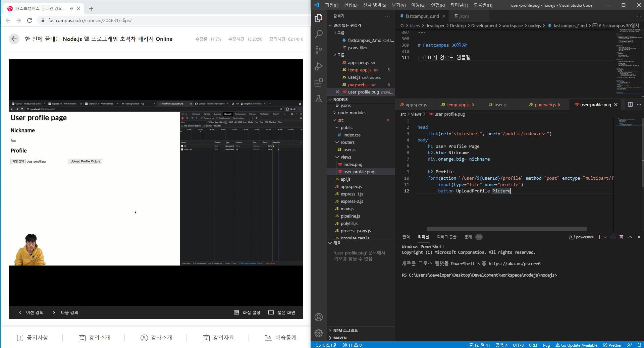The height and width of the screenshot is (348, 644).
Task: Open more actions of lower editor group
Action: click(x=639, y=105)
